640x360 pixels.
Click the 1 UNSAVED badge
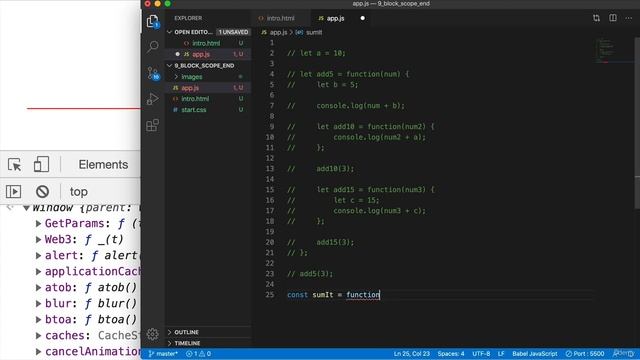pyautogui.click(x=233, y=32)
